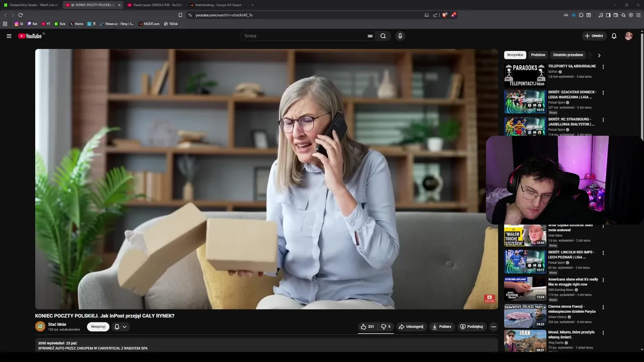644x362 pixels.
Task: Select the Wszystkie filter chip
Action: point(515,55)
